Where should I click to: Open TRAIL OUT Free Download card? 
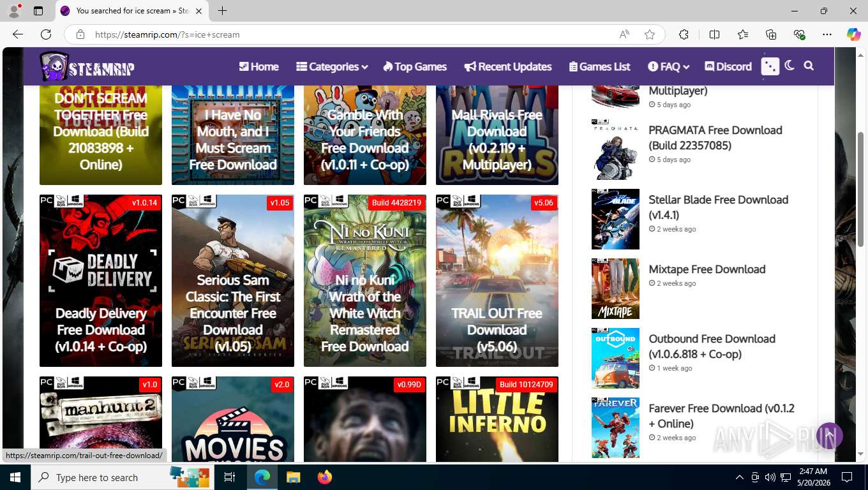(497, 281)
